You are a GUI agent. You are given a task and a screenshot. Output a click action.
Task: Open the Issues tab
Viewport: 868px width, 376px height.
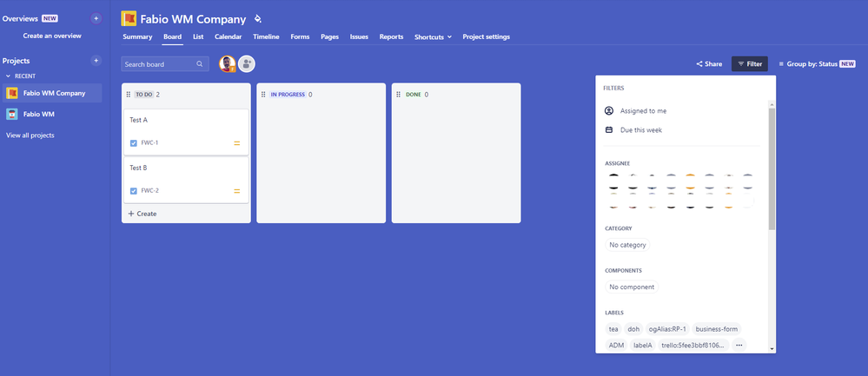point(359,37)
